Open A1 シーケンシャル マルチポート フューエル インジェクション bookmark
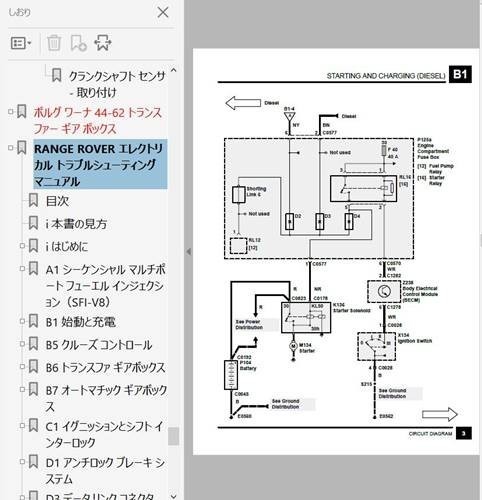The image size is (482, 500). 105,286
